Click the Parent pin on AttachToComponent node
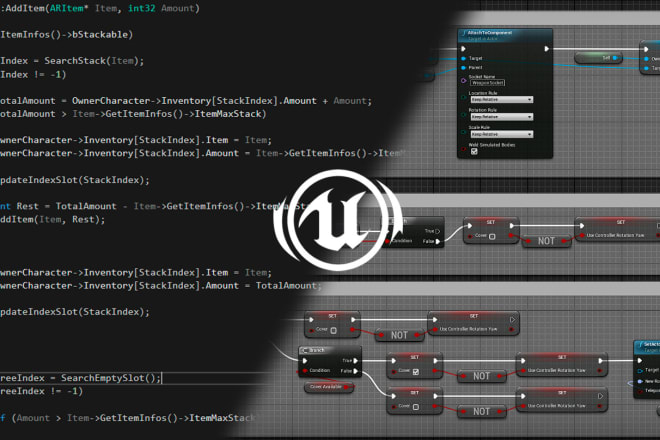Screen dimensions: 660x440 pyautogui.click(x=463, y=67)
